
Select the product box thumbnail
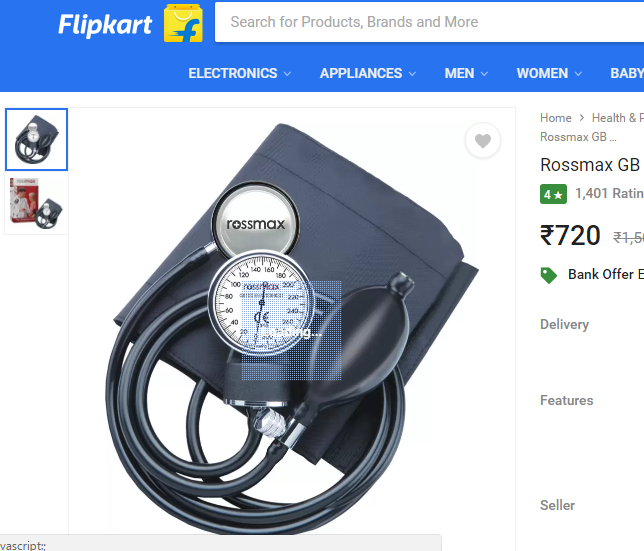point(37,203)
